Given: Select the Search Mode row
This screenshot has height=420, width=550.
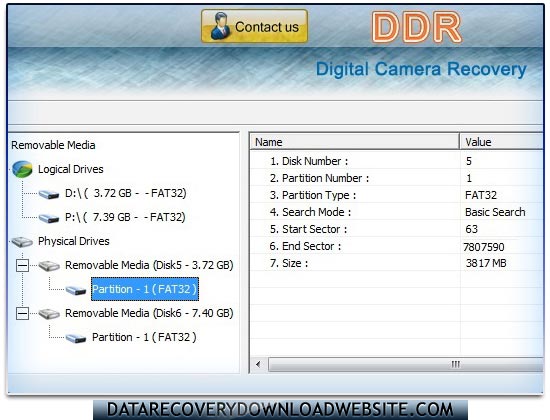Looking at the screenshot, I should click(x=396, y=212).
